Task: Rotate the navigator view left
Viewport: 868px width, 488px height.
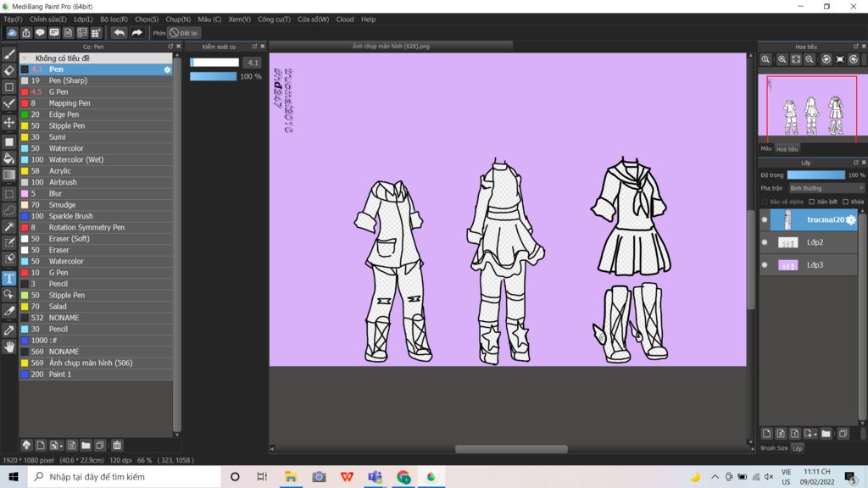Action: pyautogui.click(x=826, y=59)
